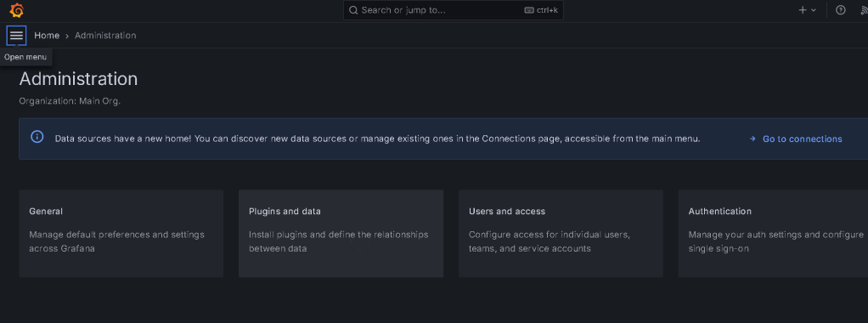The image size is (868, 323).
Task: Click Manage your auth settings text
Action: pos(775,241)
